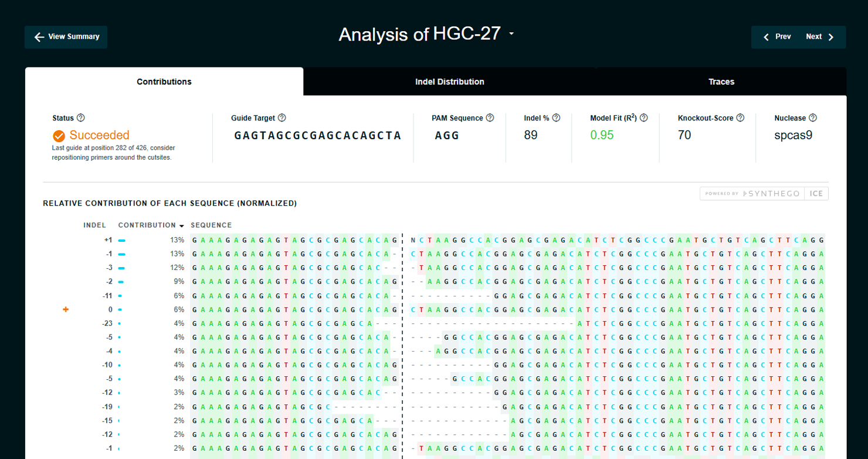Image resolution: width=868 pixels, height=459 pixels.
Task: Go back using View Summary button
Action: [66, 37]
